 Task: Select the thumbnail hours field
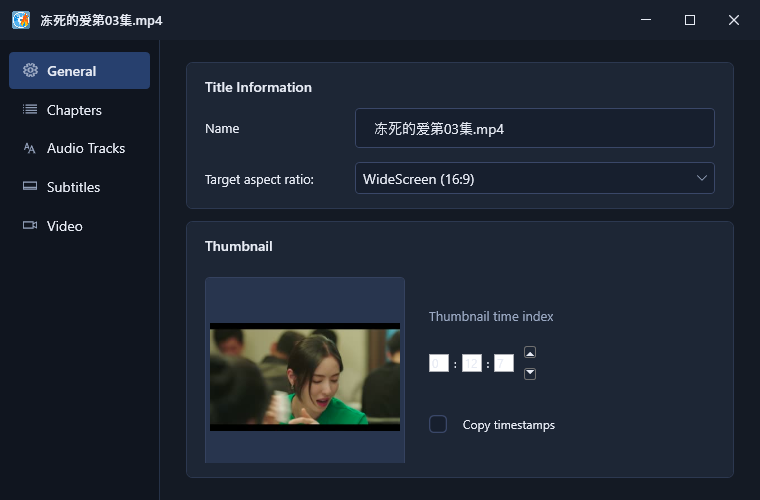click(x=439, y=363)
